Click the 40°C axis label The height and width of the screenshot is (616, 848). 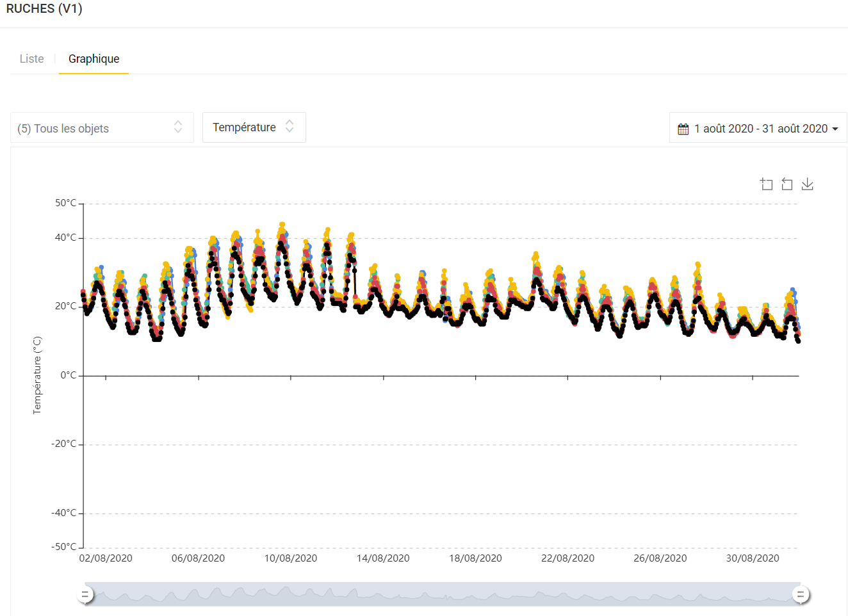click(65, 238)
